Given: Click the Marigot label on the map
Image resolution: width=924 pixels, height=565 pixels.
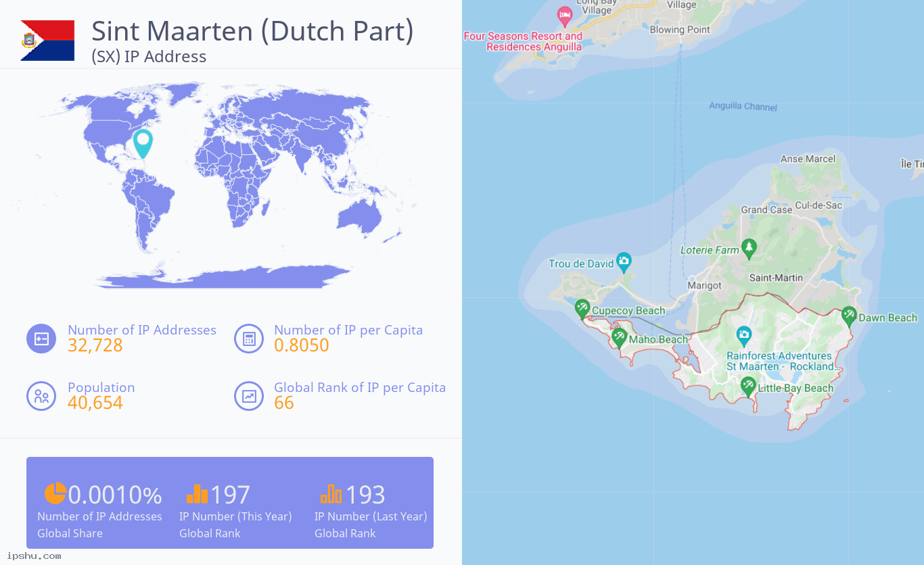Looking at the screenshot, I should 704,285.
